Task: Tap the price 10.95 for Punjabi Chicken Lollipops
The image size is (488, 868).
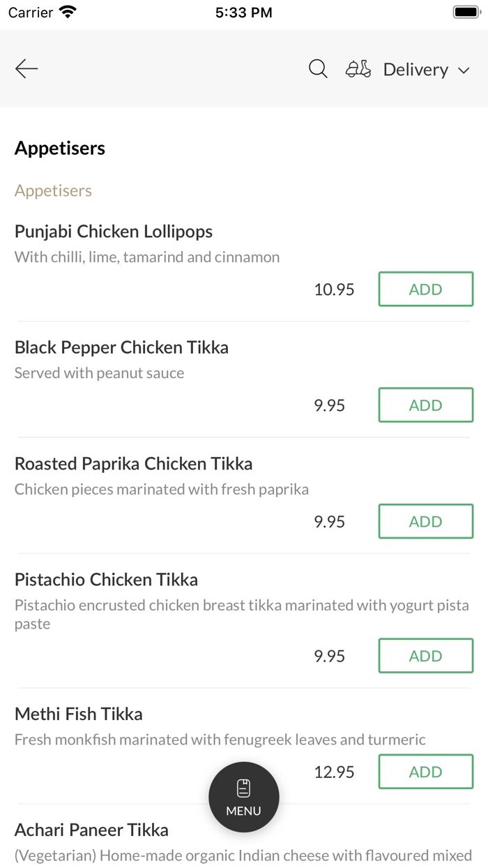Action: click(x=334, y=289)
